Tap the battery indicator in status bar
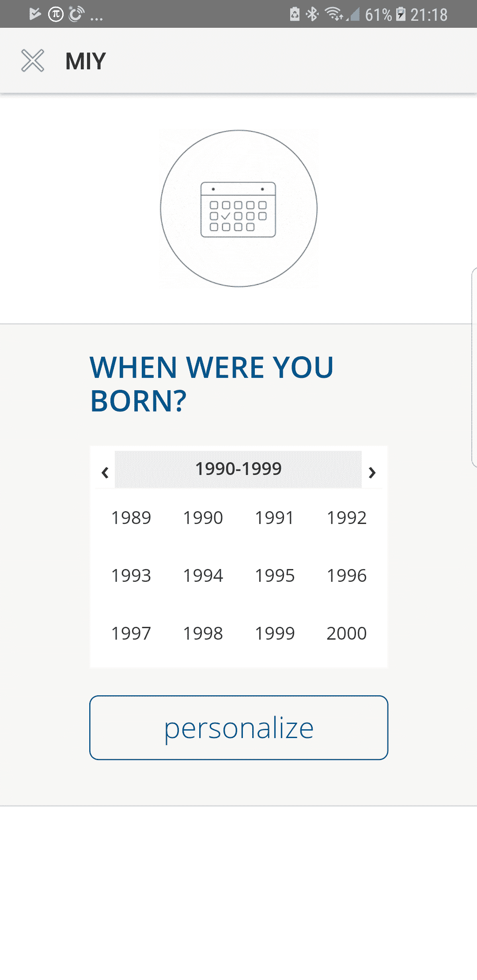Image resolution: width=477 pixels, height=980 pixels. click(401, 14)
